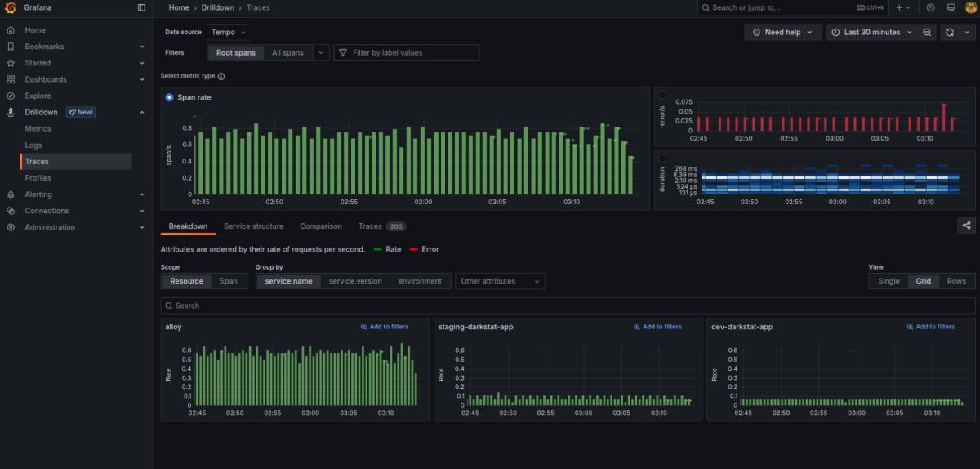Image resolution: width=980 pixels, height=469 pixels.
Task: Open the news feed icon
Action: pyautogui.click(x=951, y=7)
